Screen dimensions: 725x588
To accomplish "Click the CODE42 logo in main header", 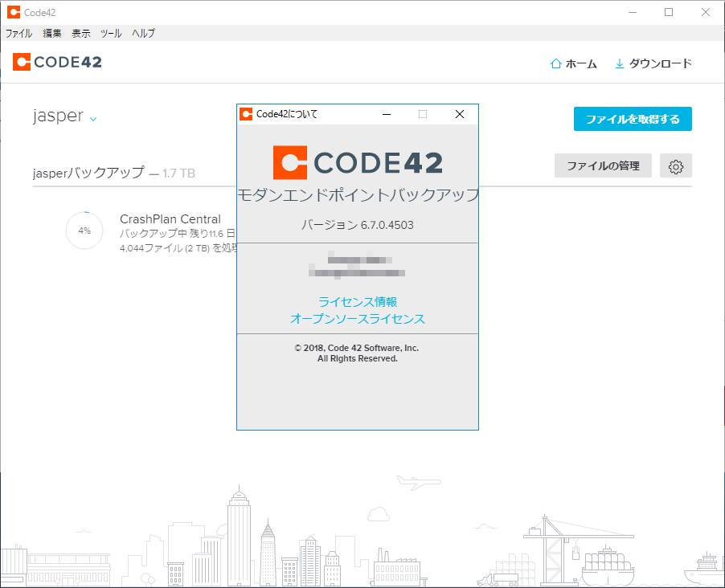I will click(57, 62).
